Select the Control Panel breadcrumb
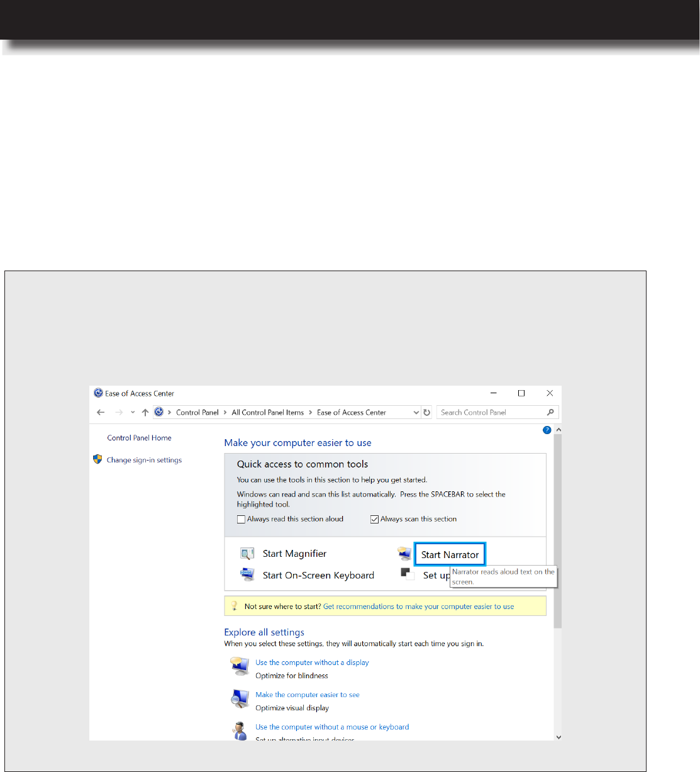Viewport: 700px width, 772px height. pos(197,413)
